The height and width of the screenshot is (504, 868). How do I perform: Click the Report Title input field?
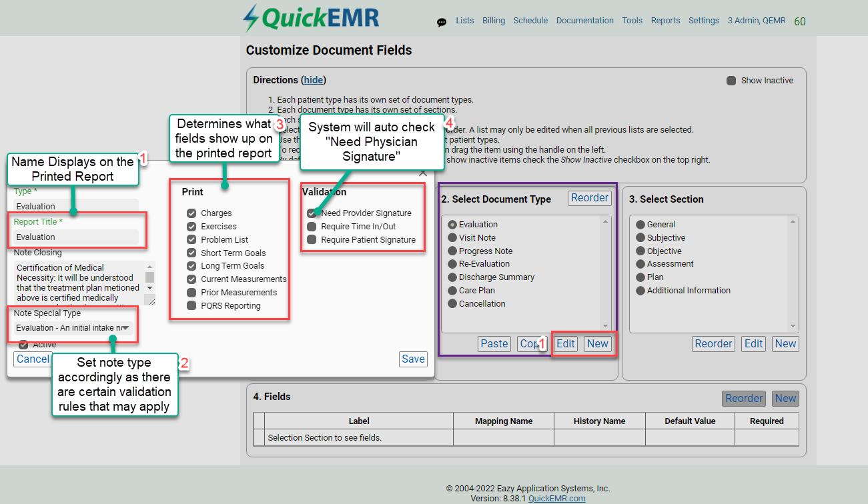pos(76,237)
